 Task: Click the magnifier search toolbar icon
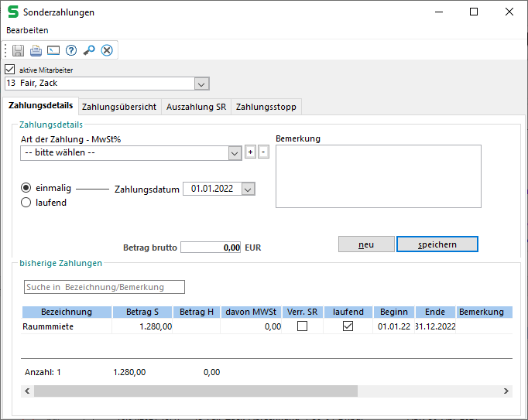pos(89,51)
